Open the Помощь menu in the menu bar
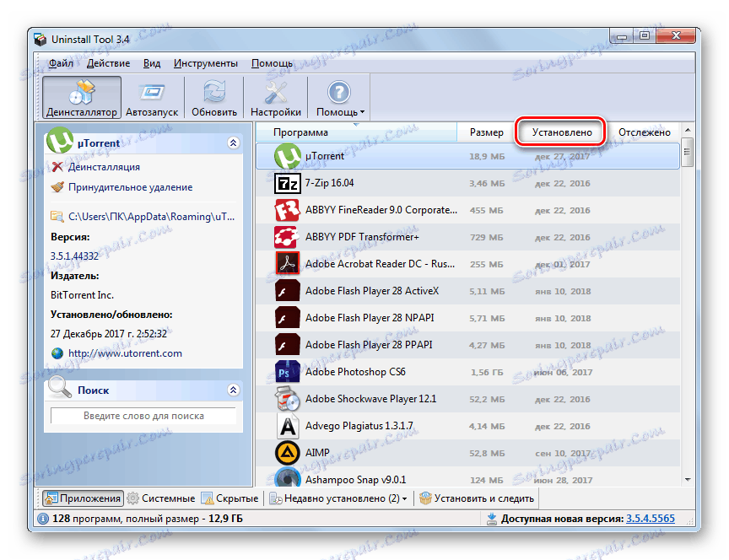This screenshot has height=560, width=729. 272,63
